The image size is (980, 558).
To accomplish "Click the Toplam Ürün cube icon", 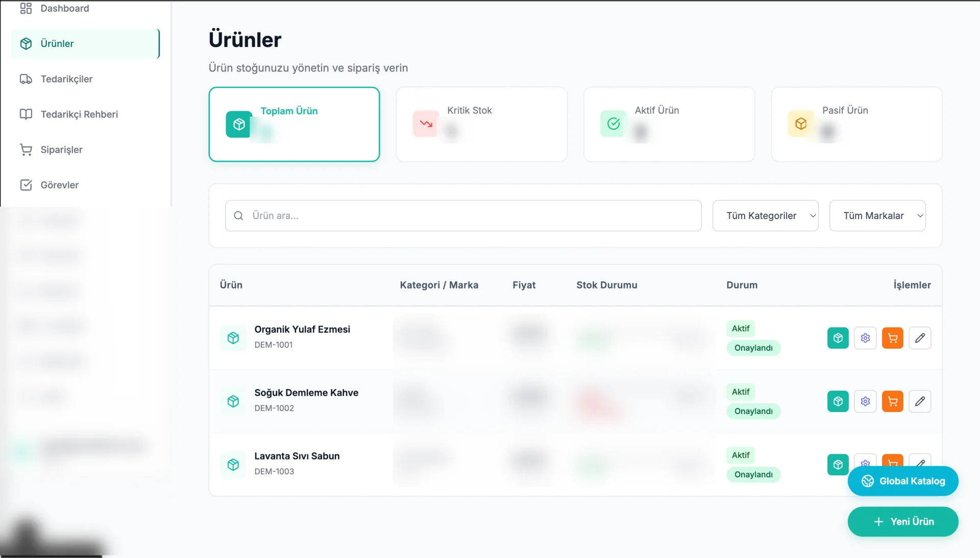I will click(x=239, y=124).
